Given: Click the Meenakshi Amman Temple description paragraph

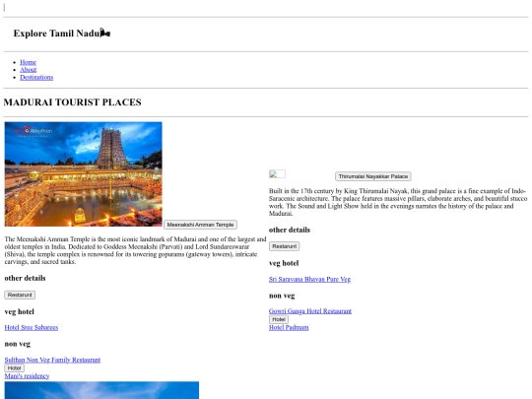Looking at the screenshot, I should [x=135, y=250].
